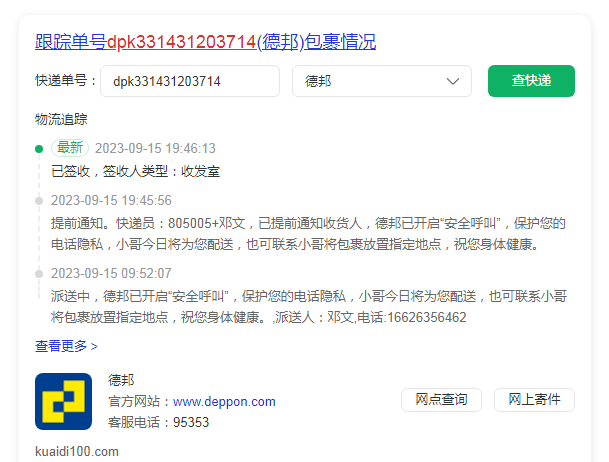Screen dimensions: 609x462
Task: Click the 2023-09-15 19:45:56 timestamp
Action: tap(111, 200)
